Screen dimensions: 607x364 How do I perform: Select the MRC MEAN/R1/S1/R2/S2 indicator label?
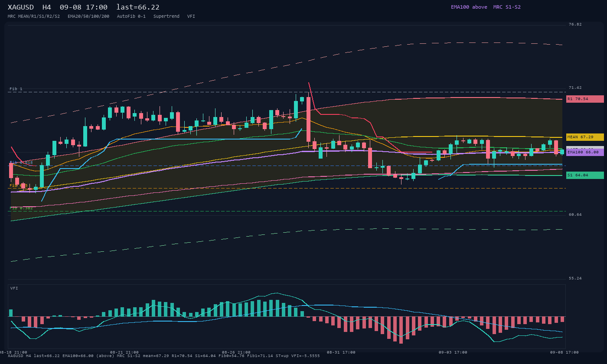(34, 16)
